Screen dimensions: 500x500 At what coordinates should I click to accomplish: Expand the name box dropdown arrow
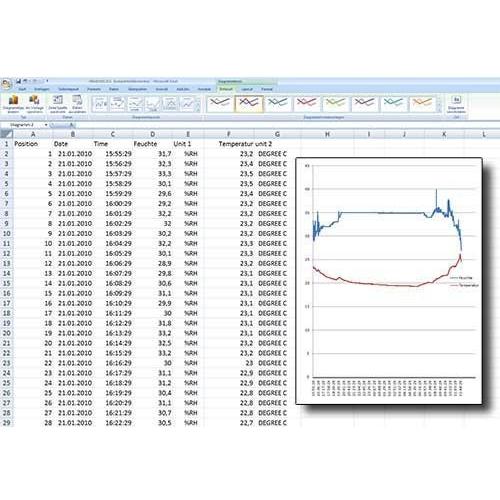46,125
